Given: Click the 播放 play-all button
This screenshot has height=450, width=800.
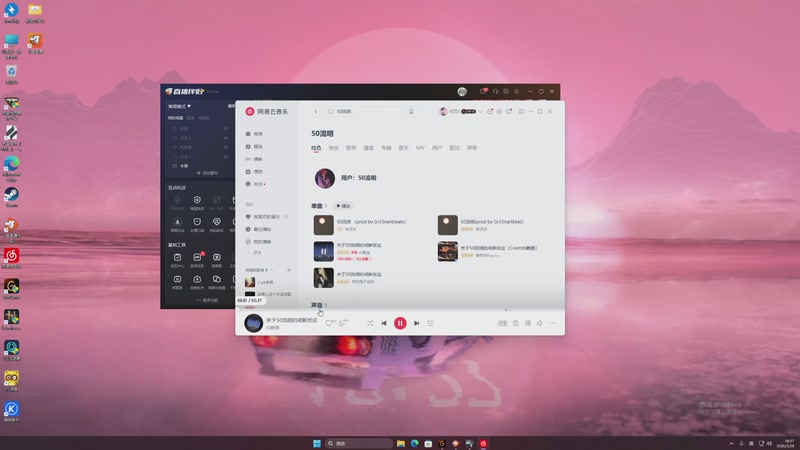Looking at the screenshot, I should click(x=343, y=206).
